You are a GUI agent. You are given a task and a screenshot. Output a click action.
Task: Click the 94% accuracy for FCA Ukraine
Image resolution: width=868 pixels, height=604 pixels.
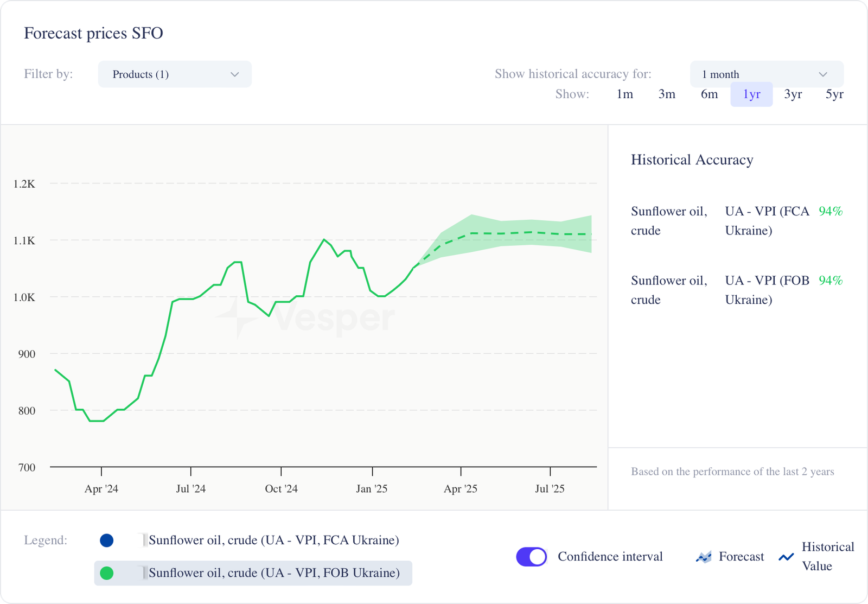(831, 211)
